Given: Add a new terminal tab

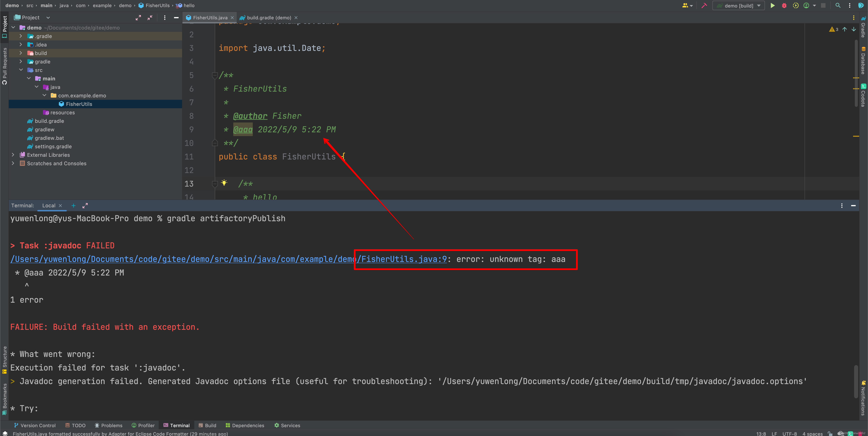Looking at the screenshot, I should (73, 205).
